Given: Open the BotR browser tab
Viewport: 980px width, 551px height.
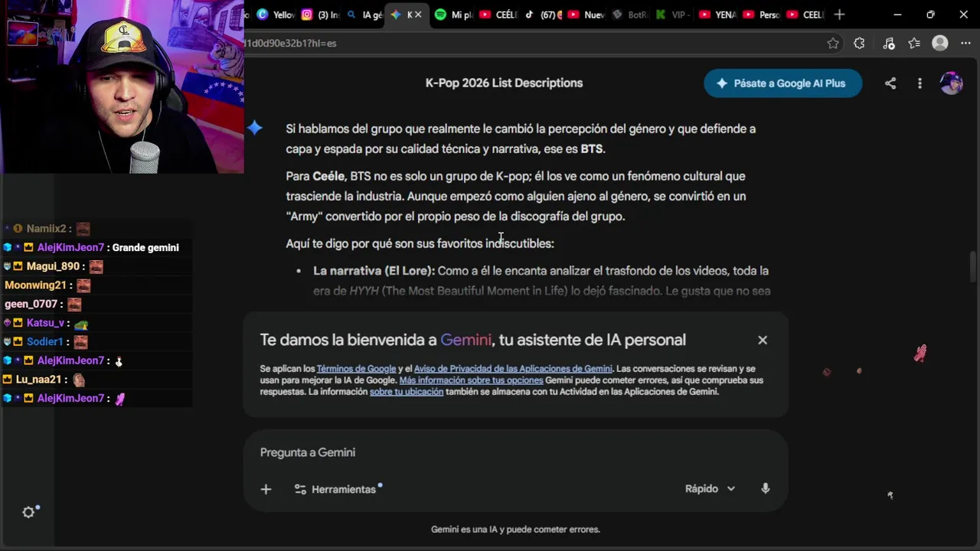Looking at the screenshot, I should click(x=632, y=15).
